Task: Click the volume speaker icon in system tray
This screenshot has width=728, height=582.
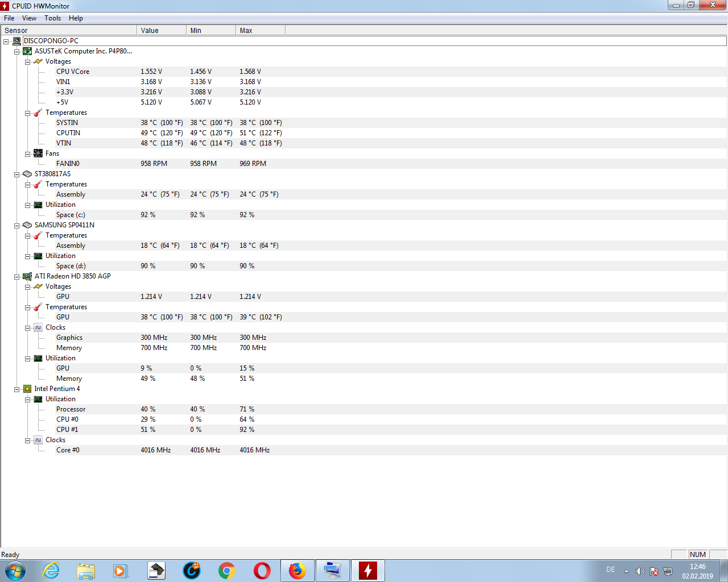Action: pyautogui.click(x=640, y=571)
